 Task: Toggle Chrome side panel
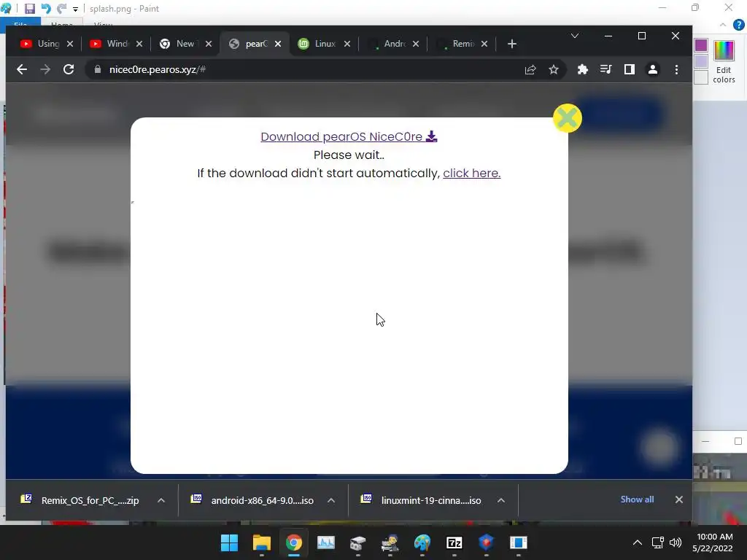[630, 69]
